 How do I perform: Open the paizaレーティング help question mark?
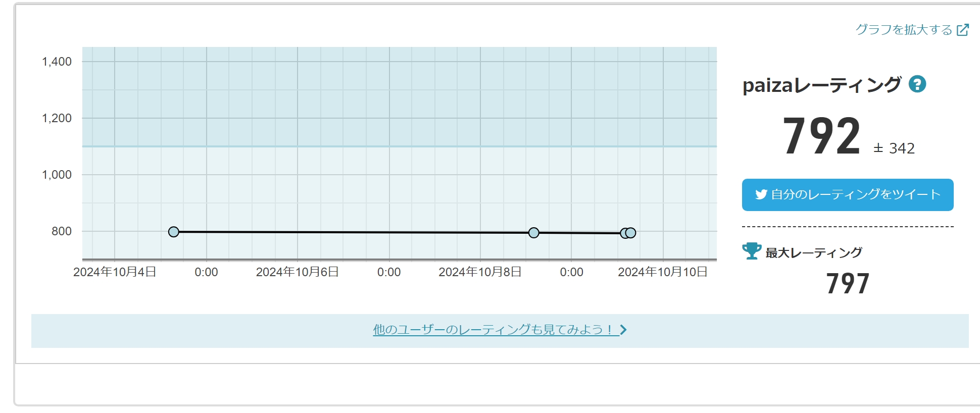[x=917, y=84]
